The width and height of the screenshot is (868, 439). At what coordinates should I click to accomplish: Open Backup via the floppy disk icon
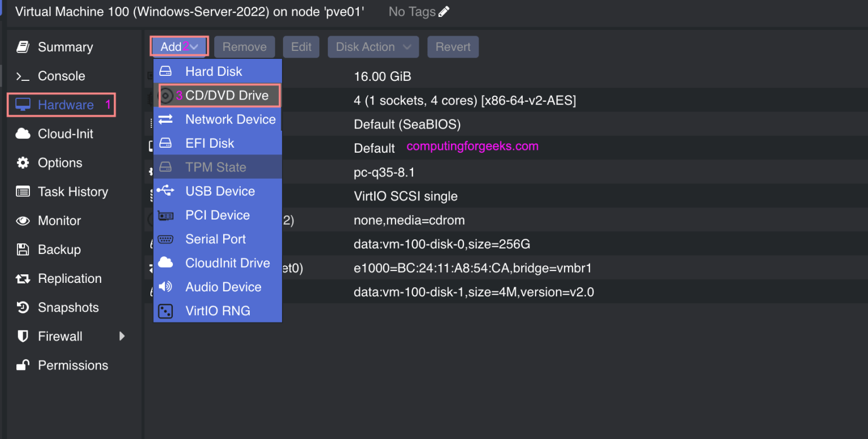[x=23, y=249]
